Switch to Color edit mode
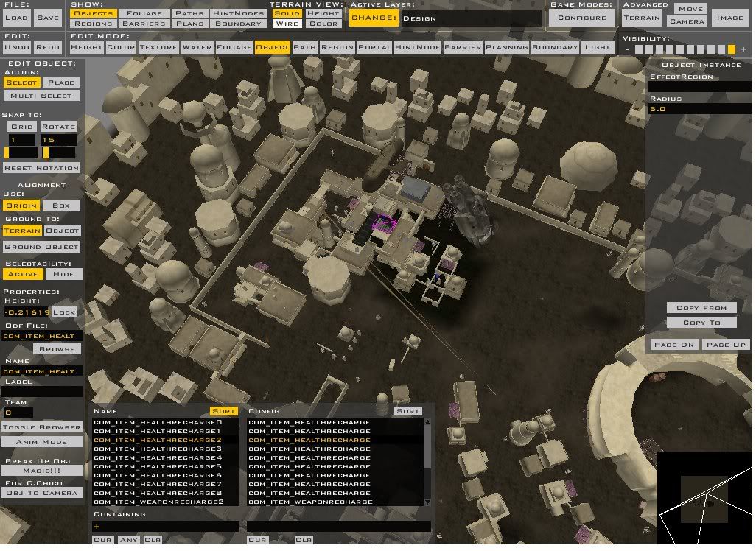 click(x=121, y=46)
